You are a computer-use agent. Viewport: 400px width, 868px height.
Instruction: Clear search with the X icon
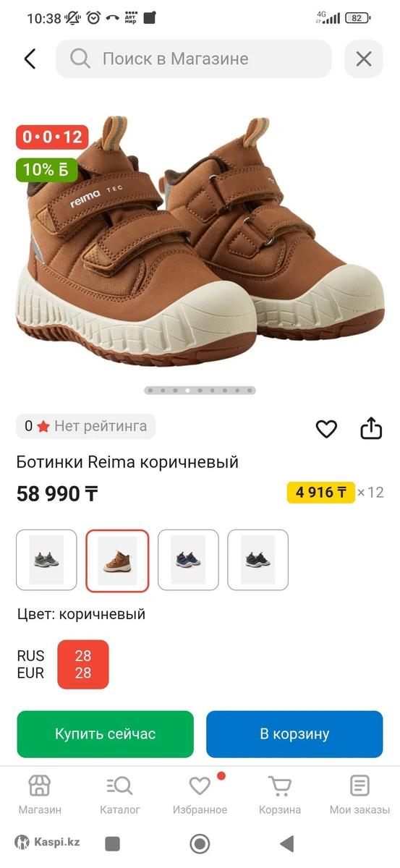point(364,59)
